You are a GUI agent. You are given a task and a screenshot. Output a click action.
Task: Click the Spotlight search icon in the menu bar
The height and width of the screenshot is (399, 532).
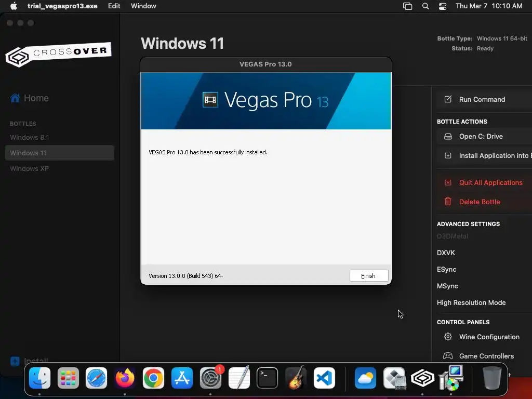click(x=425, y=6)
